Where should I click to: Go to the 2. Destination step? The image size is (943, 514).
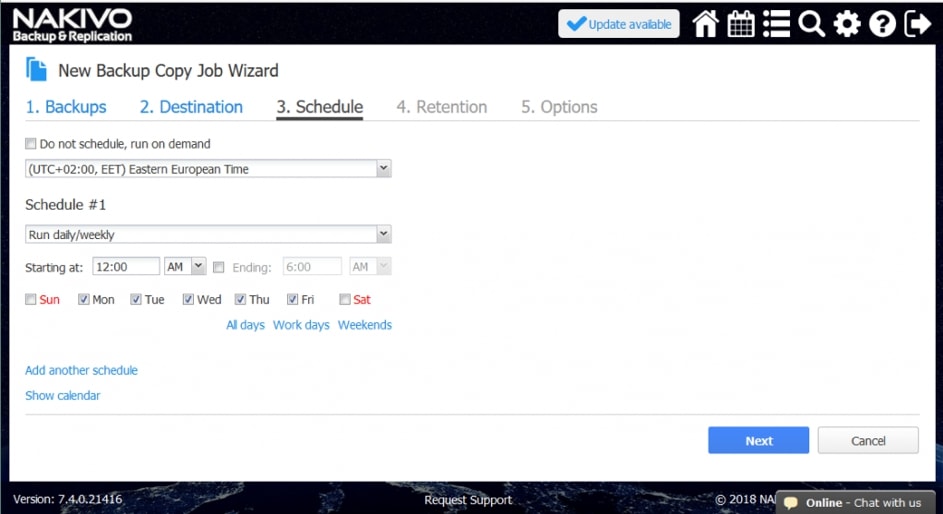coord(191,107)
